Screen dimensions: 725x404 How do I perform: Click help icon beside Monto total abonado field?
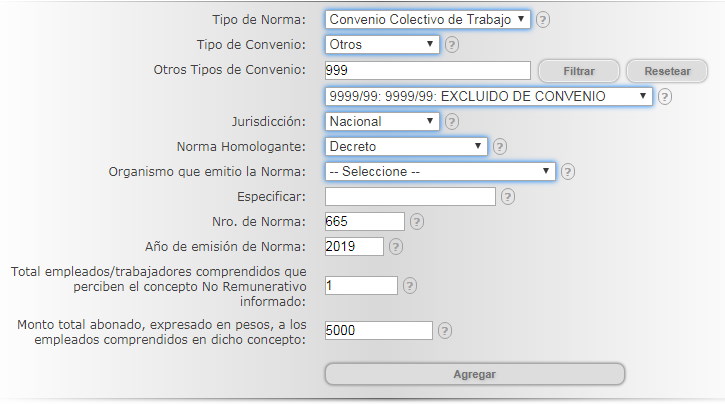[x=445, y=330]
